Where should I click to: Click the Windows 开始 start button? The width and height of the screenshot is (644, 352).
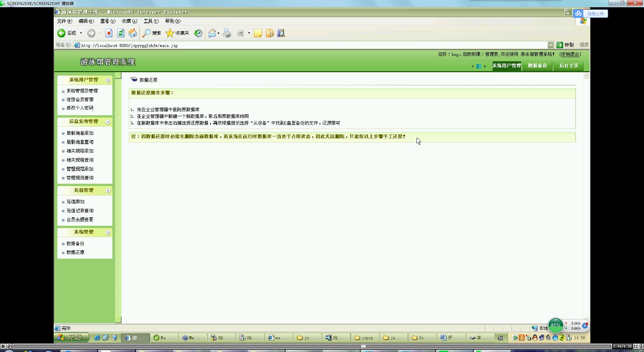pos(72,338)
